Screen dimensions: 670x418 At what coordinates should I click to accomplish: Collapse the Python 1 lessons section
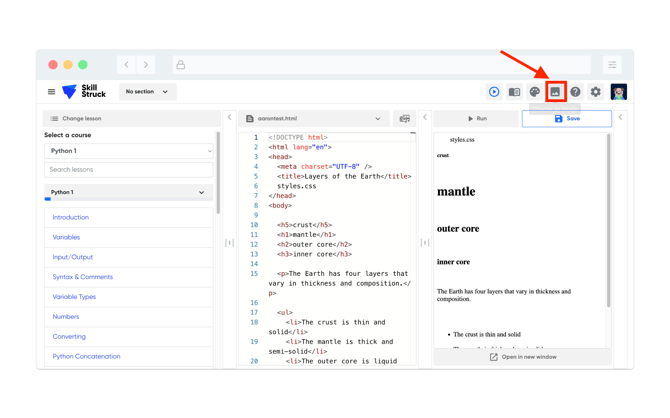(x=201, y=192)
